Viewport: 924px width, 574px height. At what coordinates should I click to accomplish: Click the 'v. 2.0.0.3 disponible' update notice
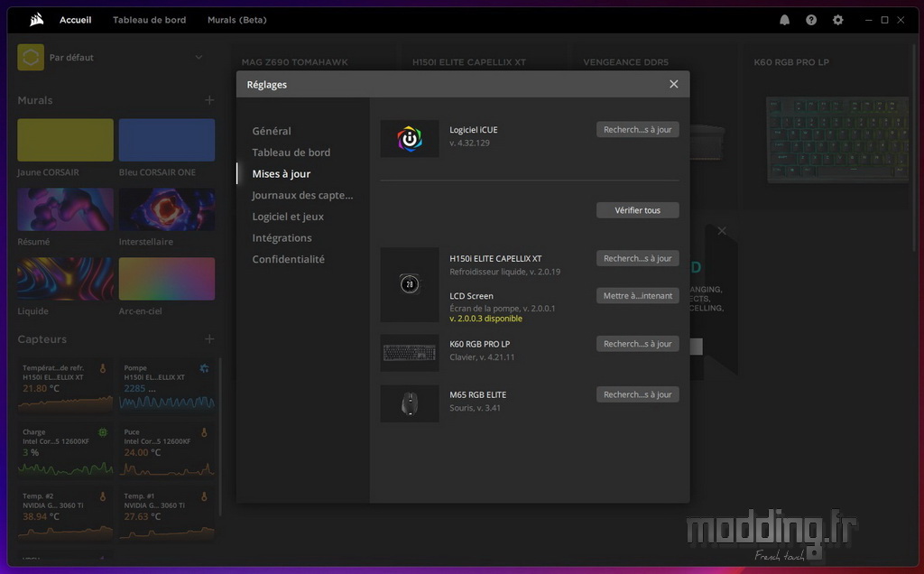point(485,319)
